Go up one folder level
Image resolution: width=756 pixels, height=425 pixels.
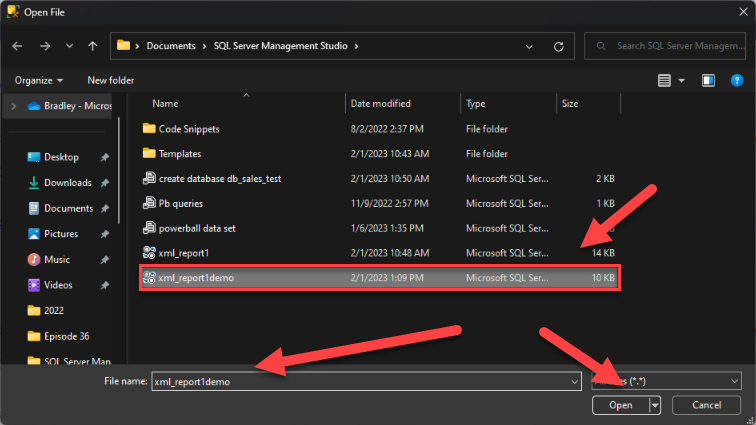pos(93,46)
